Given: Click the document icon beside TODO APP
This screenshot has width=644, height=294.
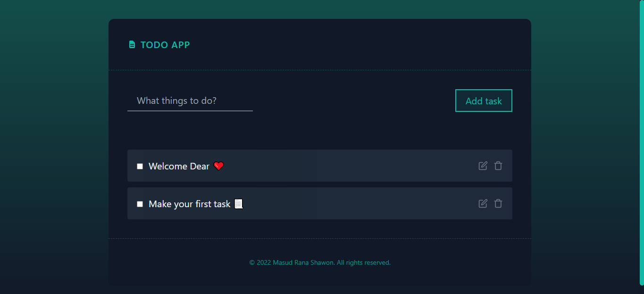Looking at the screenshot, I should click(132, 44).
